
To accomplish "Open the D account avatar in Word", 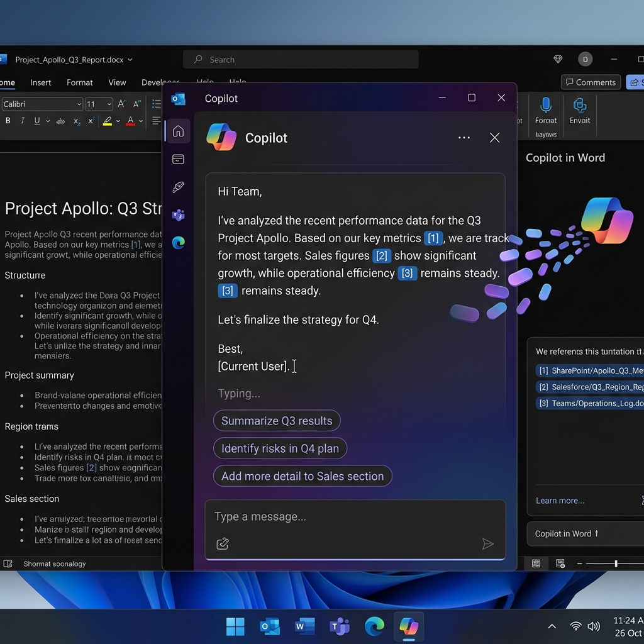I will pos(585,60).
